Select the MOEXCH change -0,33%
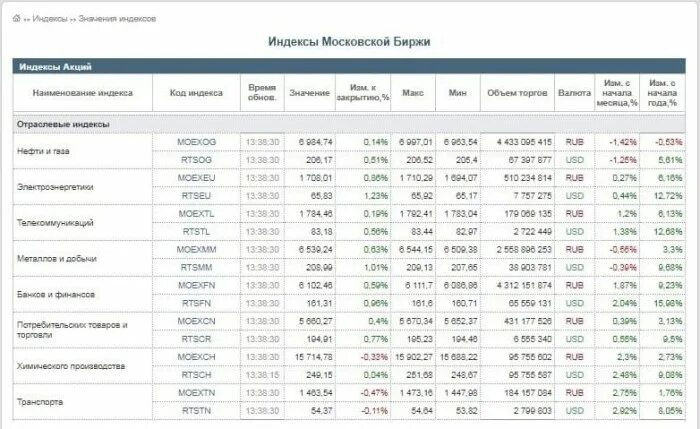Viewport: 700px width, 429px height. click(x=374, y=357)
